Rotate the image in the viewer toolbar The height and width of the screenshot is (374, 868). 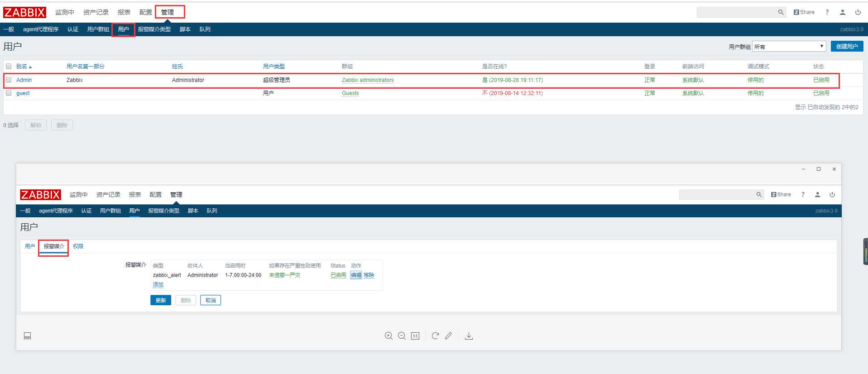pos(435,336)
